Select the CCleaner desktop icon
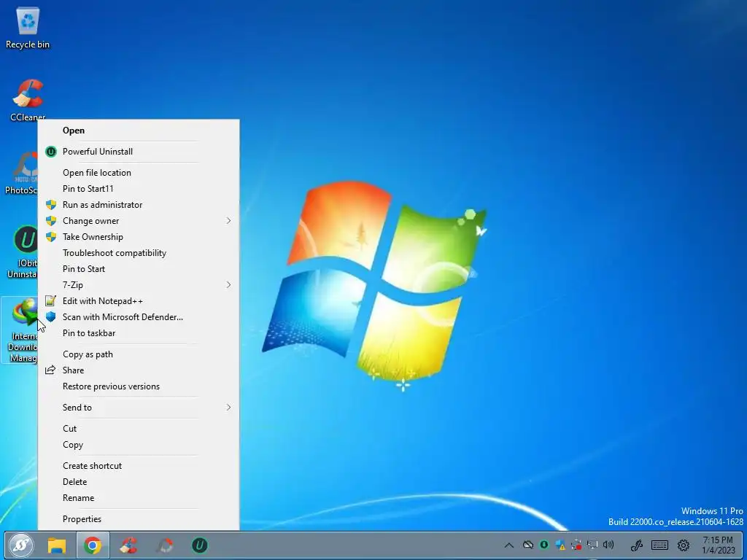This screenshot has height=560, width=747. [28, 99]
